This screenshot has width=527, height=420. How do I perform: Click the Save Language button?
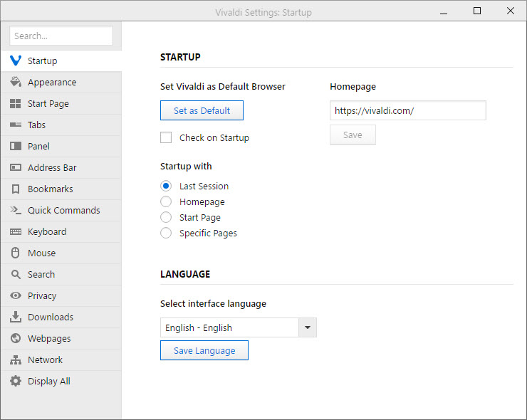204,350
